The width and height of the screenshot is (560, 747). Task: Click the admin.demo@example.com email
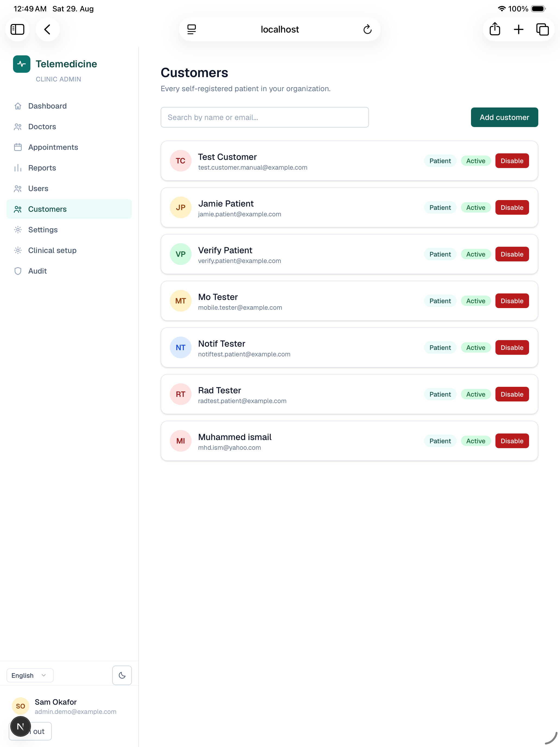[x=76, y=711]
